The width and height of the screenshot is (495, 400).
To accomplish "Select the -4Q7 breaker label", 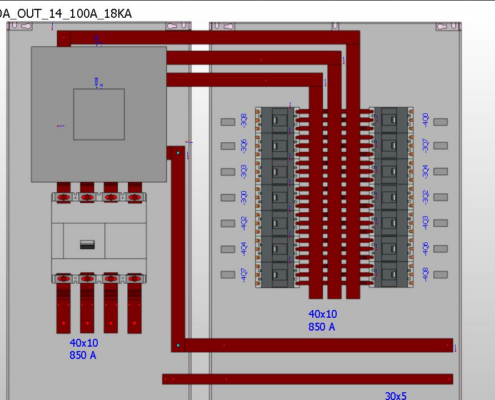I will (244, 275).
